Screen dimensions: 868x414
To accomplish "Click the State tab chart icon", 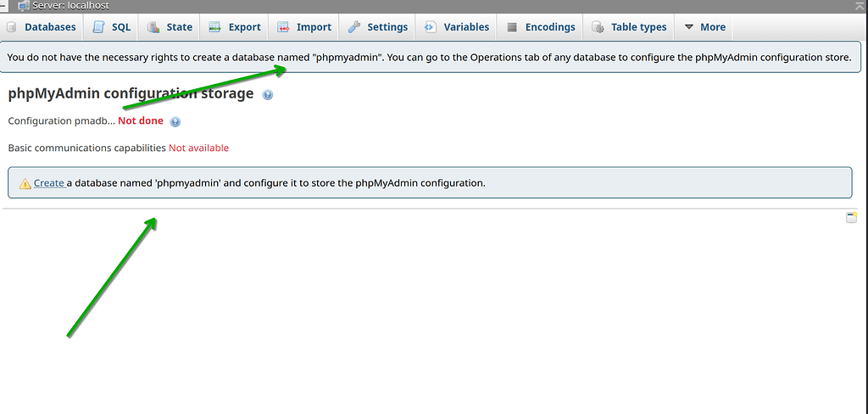I will pyautogui.click(x=153, y=27).
